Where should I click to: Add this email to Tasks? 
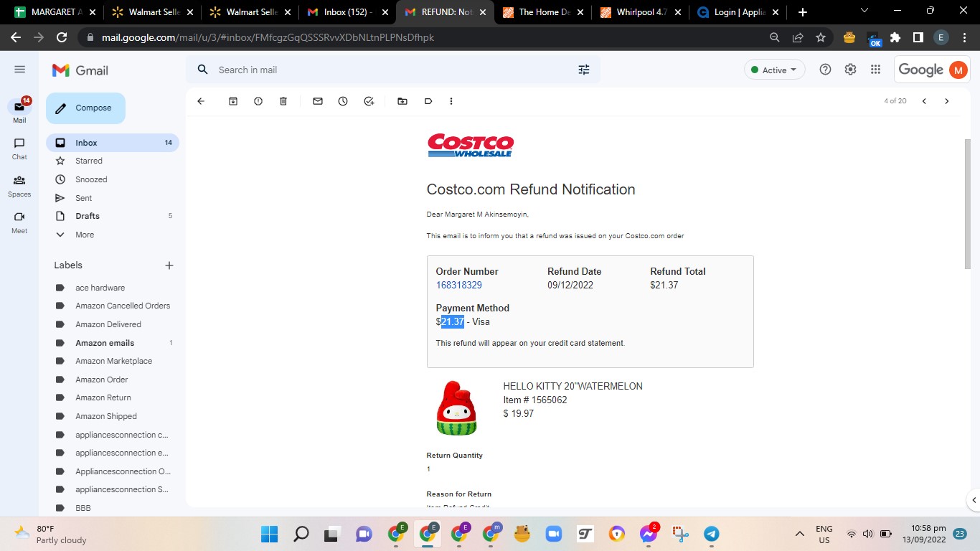point(369,101)
